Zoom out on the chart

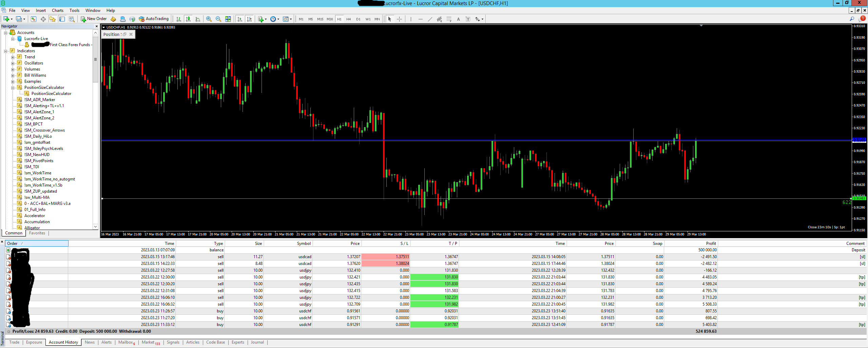pyautogui.click(x=218, y=19)
